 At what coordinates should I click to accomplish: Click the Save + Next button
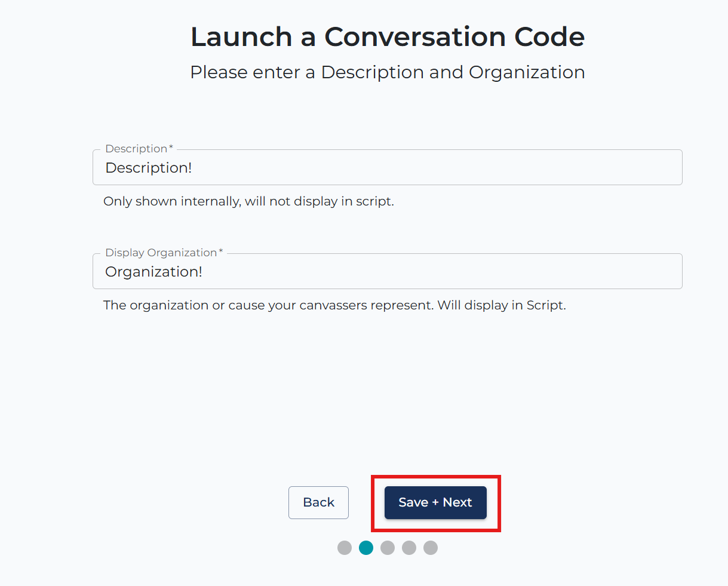[435, 502]
